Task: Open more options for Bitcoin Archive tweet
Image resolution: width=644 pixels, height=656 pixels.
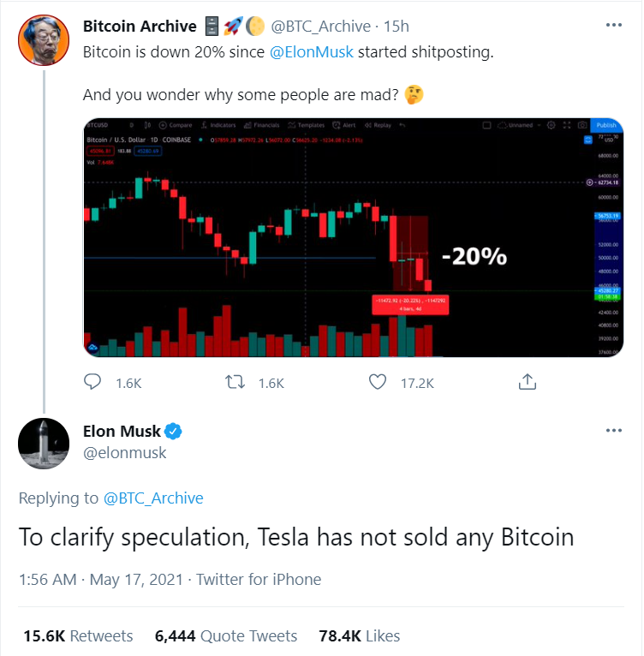Action: click(613, 26)
